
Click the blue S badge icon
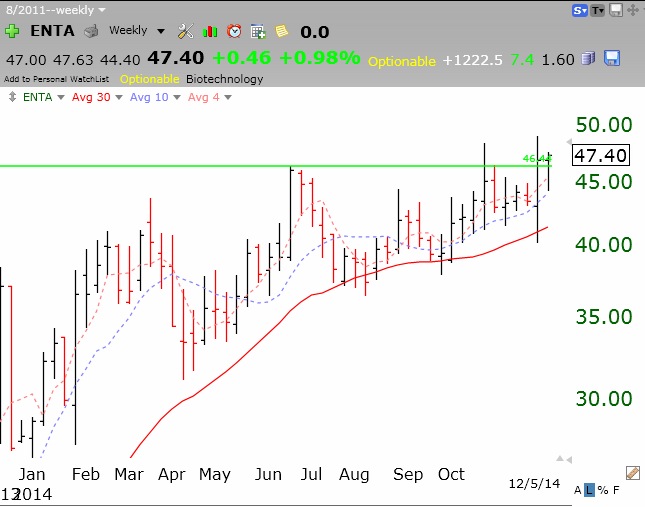579,10
